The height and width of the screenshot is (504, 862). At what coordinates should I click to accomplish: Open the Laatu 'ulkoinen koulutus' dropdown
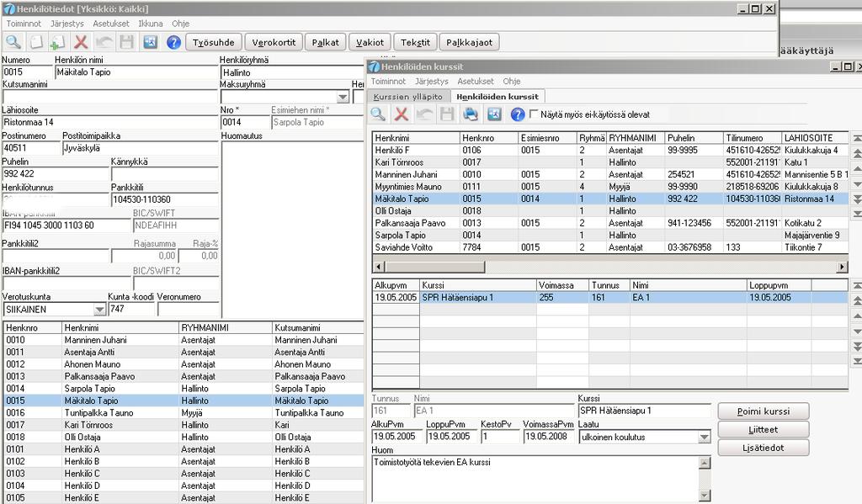(705, 438)
